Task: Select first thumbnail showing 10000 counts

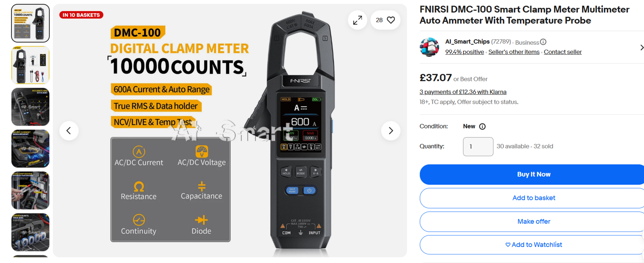Action: tap(30, 23)
